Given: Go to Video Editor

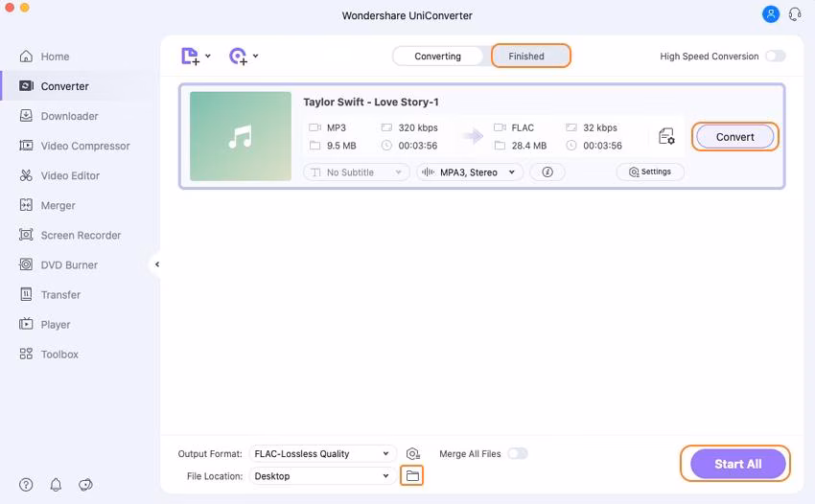Looking at the screenshot, I should pos(59,175).
